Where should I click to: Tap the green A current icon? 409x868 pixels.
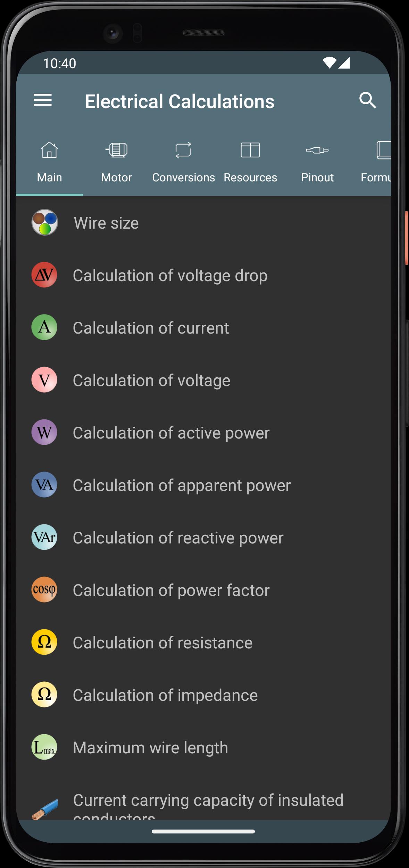click(44, 327)
